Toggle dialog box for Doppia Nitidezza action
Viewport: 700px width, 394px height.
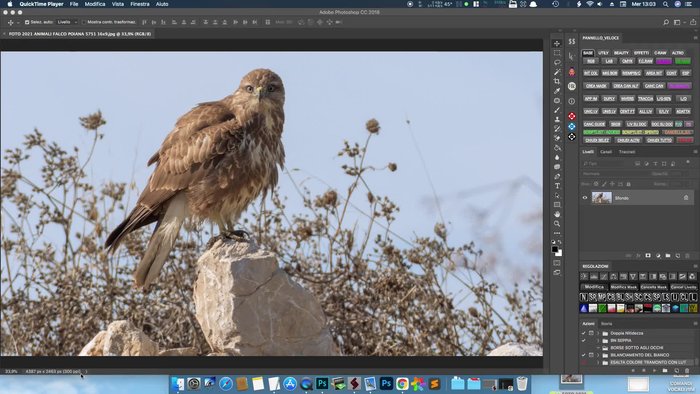click(591, 333)
